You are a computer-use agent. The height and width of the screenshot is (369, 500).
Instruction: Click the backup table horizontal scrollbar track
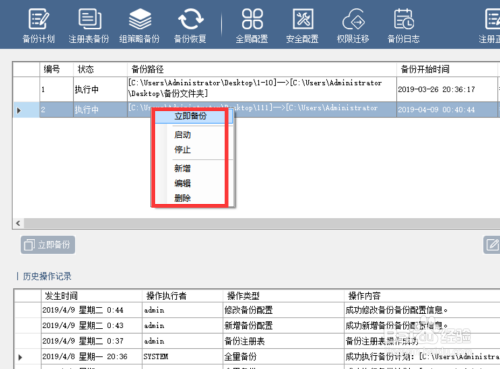coord(262,223)
